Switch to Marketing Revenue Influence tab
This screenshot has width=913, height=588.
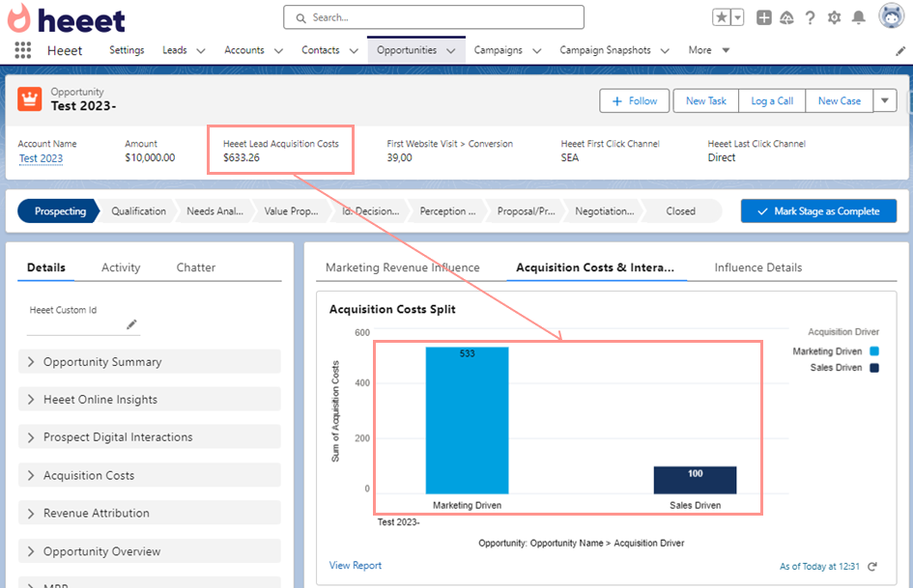402,267
